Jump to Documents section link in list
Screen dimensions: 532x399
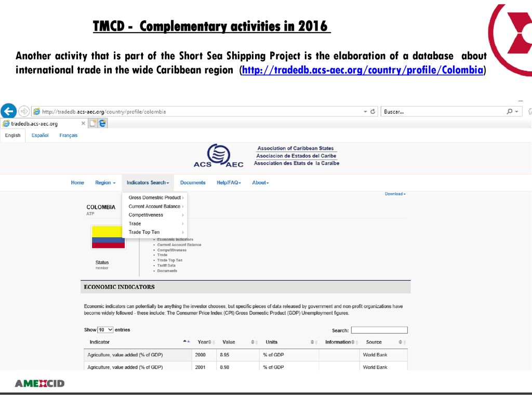click(x=167, y=271)
